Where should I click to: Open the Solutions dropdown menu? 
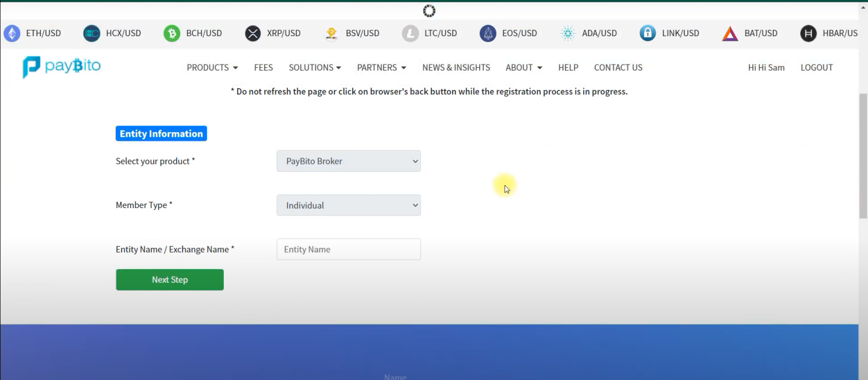pos(315,67)
